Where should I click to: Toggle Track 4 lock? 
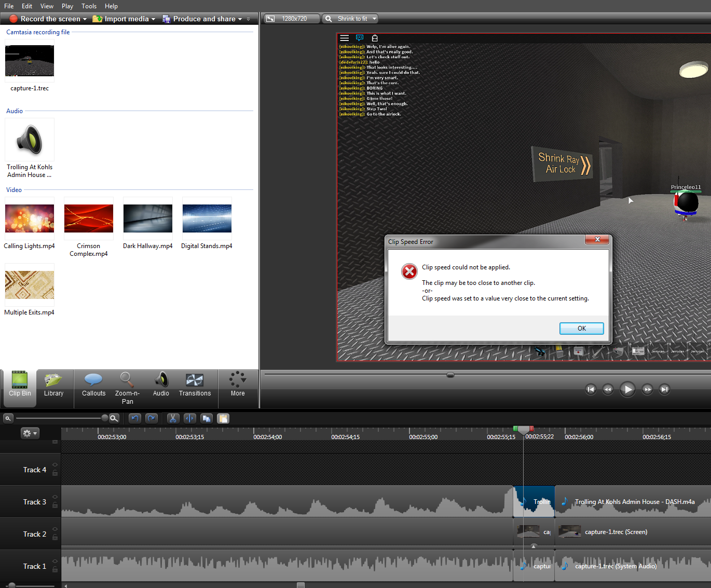55,473
